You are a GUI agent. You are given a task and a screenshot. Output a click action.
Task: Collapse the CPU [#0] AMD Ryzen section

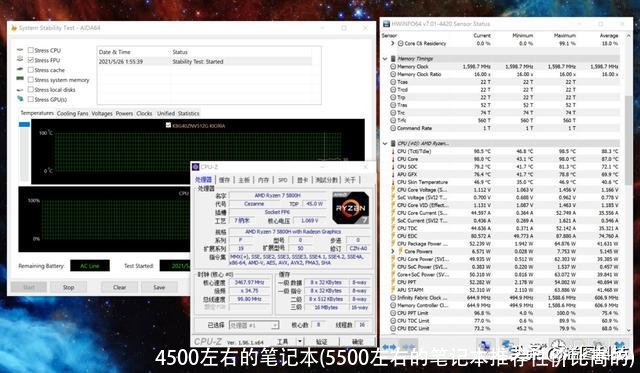pos(385,144)
